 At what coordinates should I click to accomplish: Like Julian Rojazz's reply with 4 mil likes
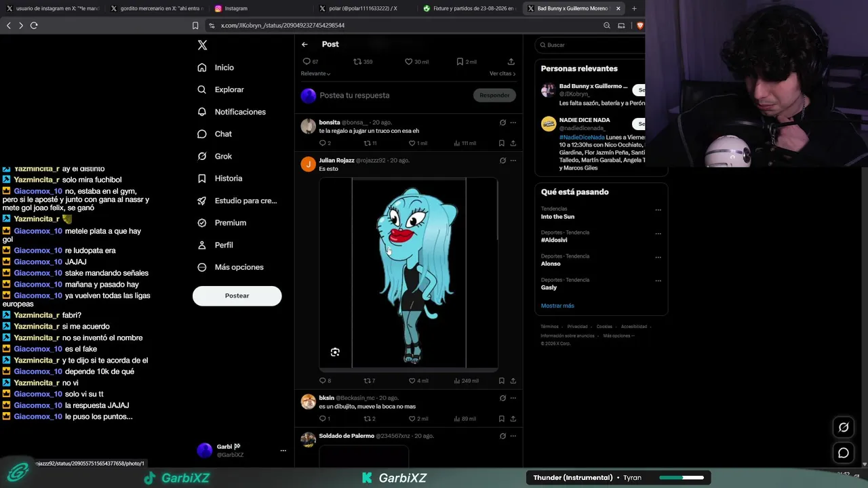coord(418,380)
